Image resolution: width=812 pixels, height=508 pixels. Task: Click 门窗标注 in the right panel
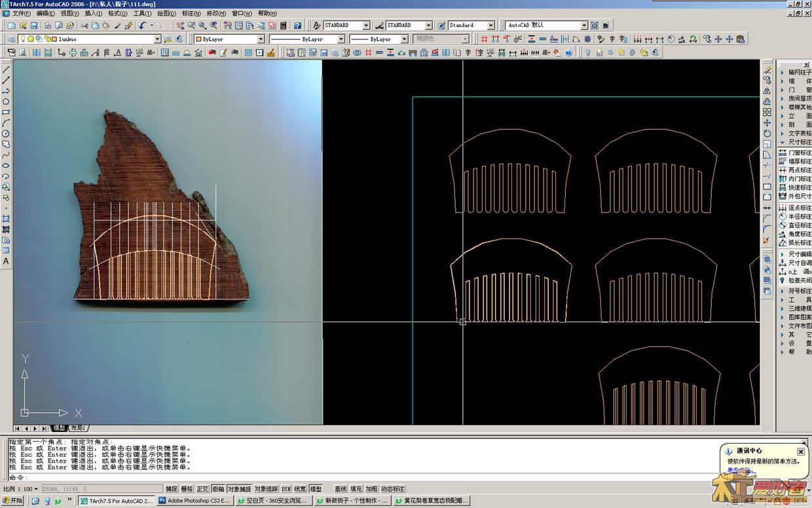(799, 152)
